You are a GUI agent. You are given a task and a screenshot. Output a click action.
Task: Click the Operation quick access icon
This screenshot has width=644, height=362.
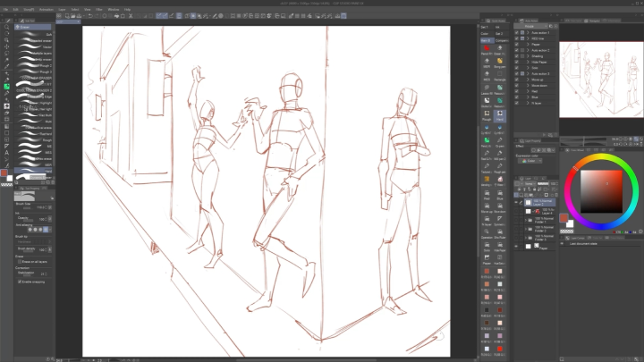click(487, 234)
